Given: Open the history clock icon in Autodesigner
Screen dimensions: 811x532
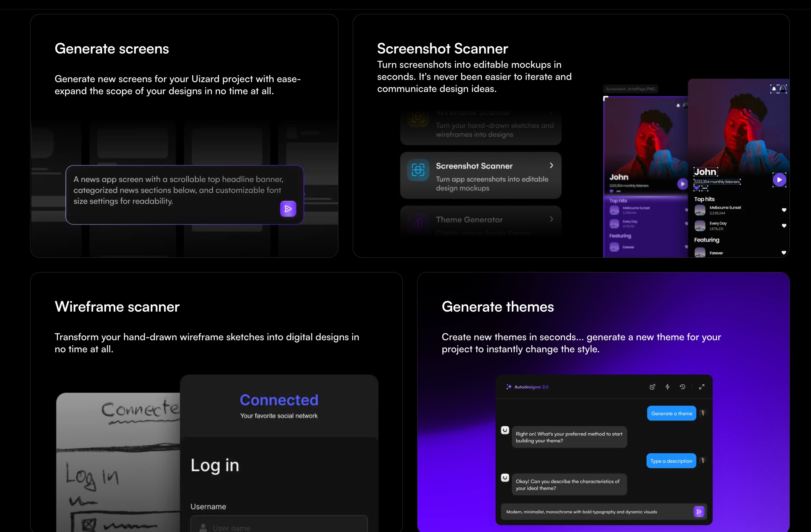Looking at the screenshot, I should pyautogui.click(x=682, y=387).
